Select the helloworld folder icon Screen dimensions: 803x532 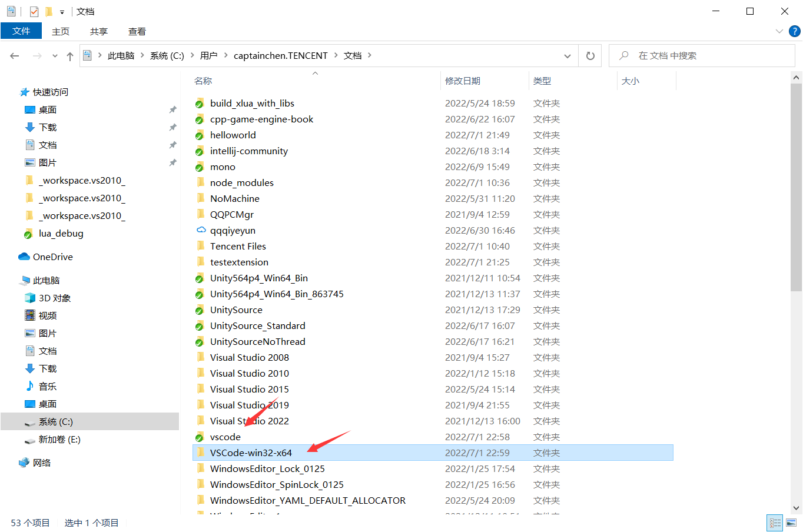click(x=200, y=135)
